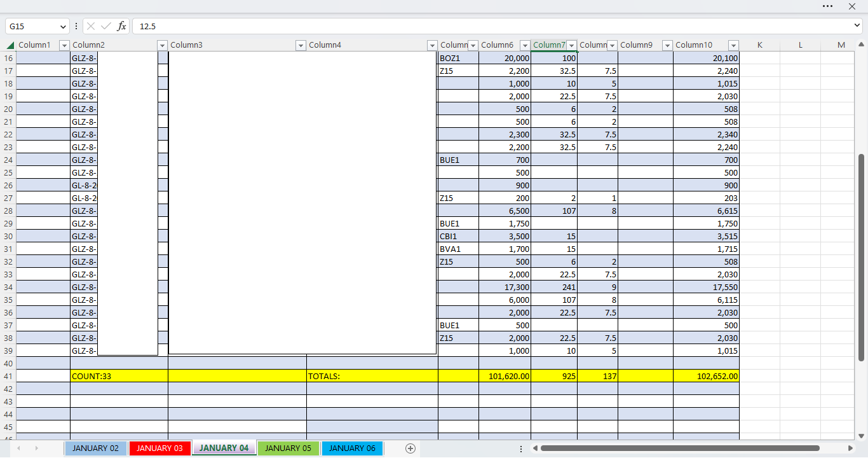Select total cell 101,620.00
The width and height of the screenshot is (868, 458).
point(505,376)
